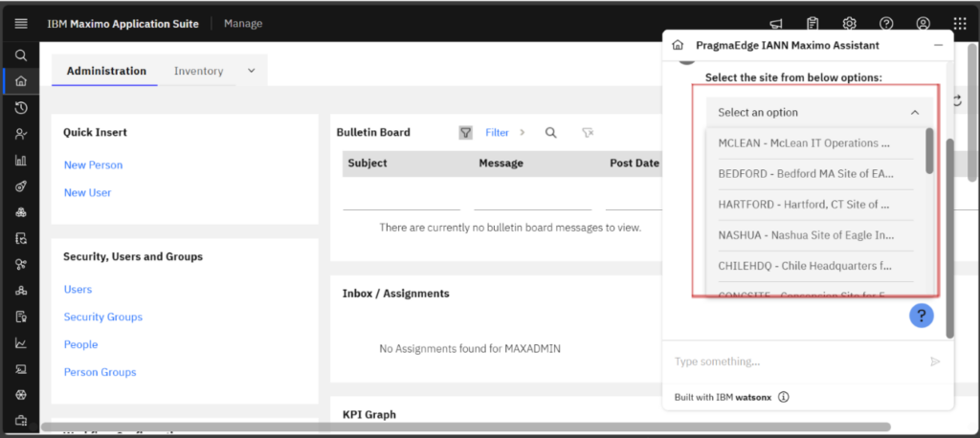
Task: Click the 'Inbox / Assignments' heading
Action: (x=395, y=293)
